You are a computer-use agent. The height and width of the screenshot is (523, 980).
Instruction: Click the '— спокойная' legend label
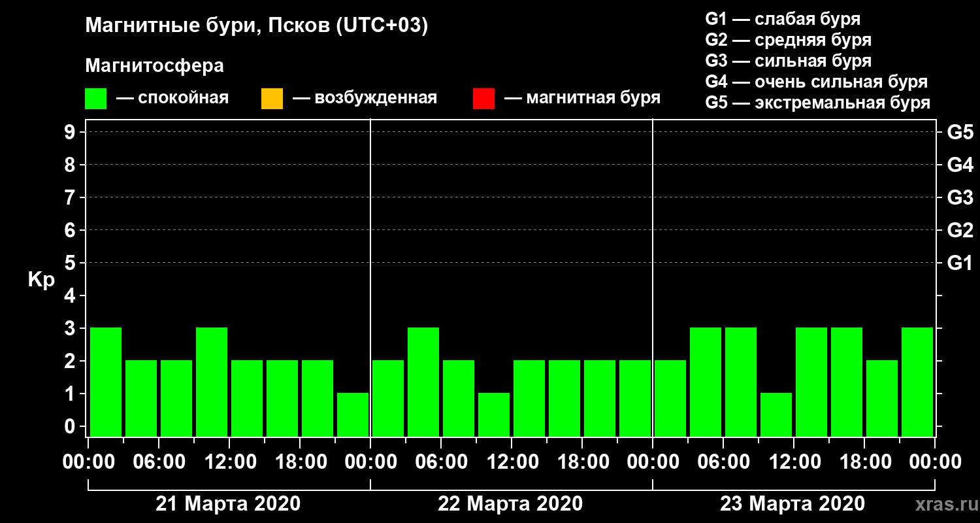click(x=172, y=98)
